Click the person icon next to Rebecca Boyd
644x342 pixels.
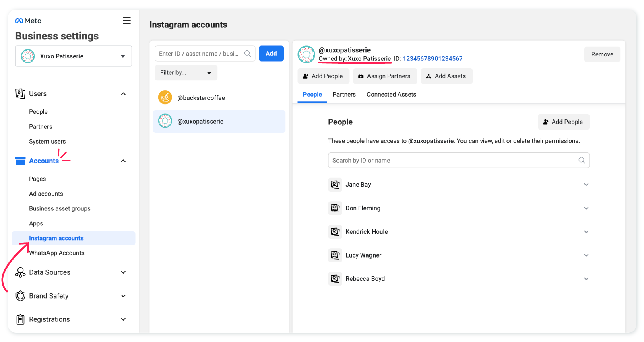(x=335, y=279)
